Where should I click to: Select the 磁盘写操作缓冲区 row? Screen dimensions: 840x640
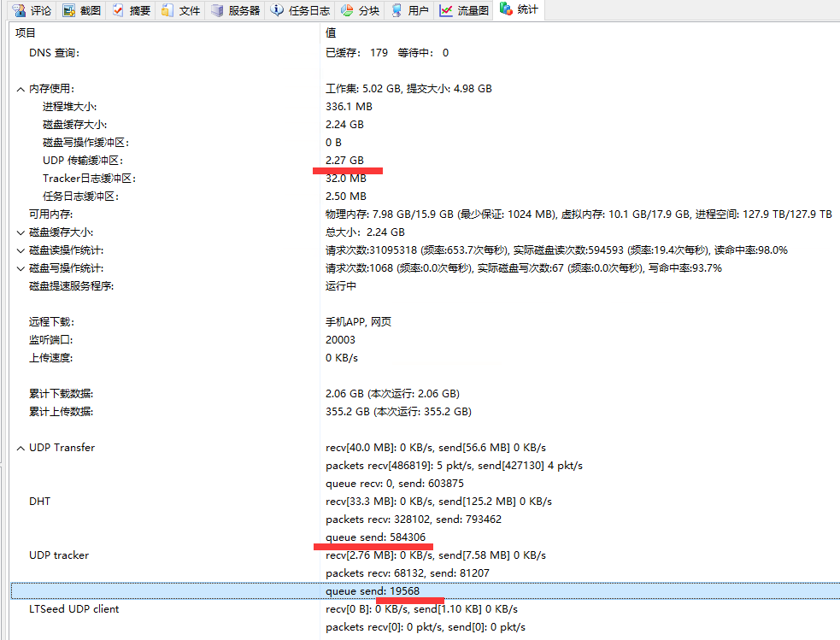(426, 143)
